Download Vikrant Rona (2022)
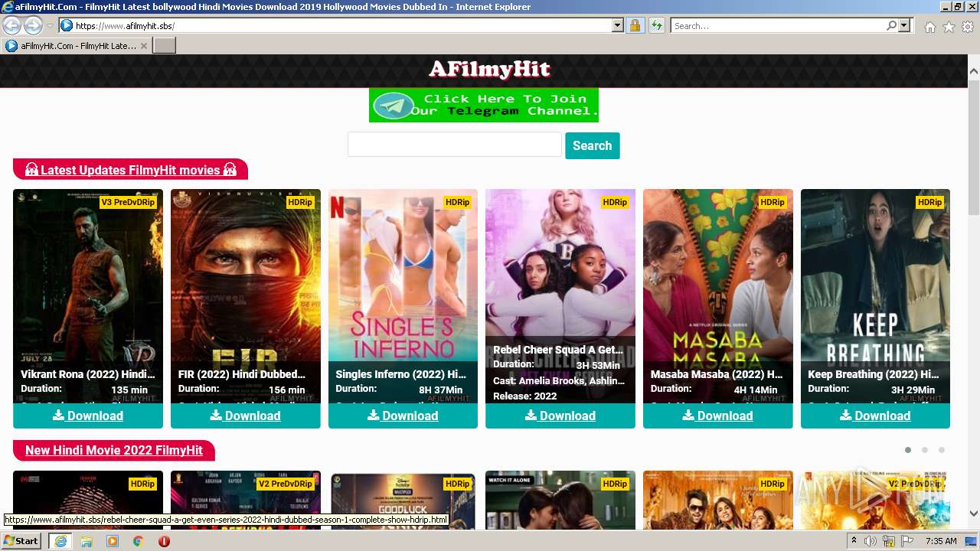The image size is (980, 551). pyautogui.click(x=88, y=416)
